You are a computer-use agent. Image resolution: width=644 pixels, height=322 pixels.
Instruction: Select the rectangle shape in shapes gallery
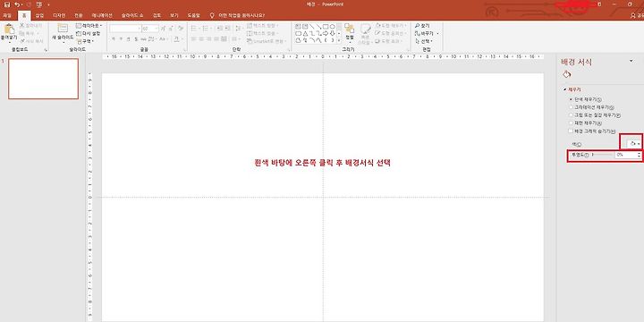pyautogui.click(x=326, y=27)
